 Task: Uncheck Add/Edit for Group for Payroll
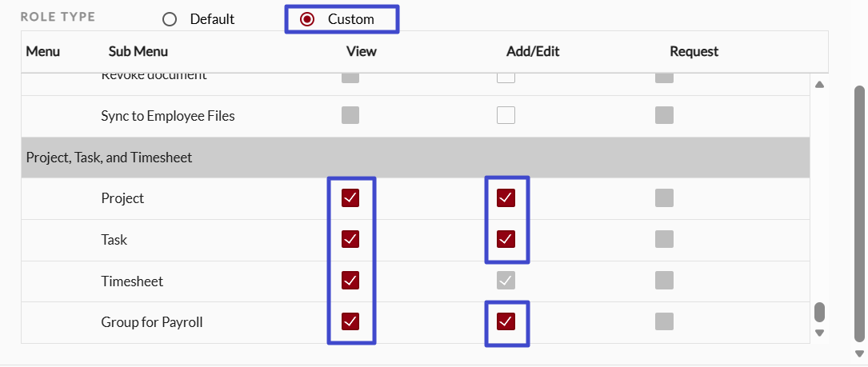506,321
